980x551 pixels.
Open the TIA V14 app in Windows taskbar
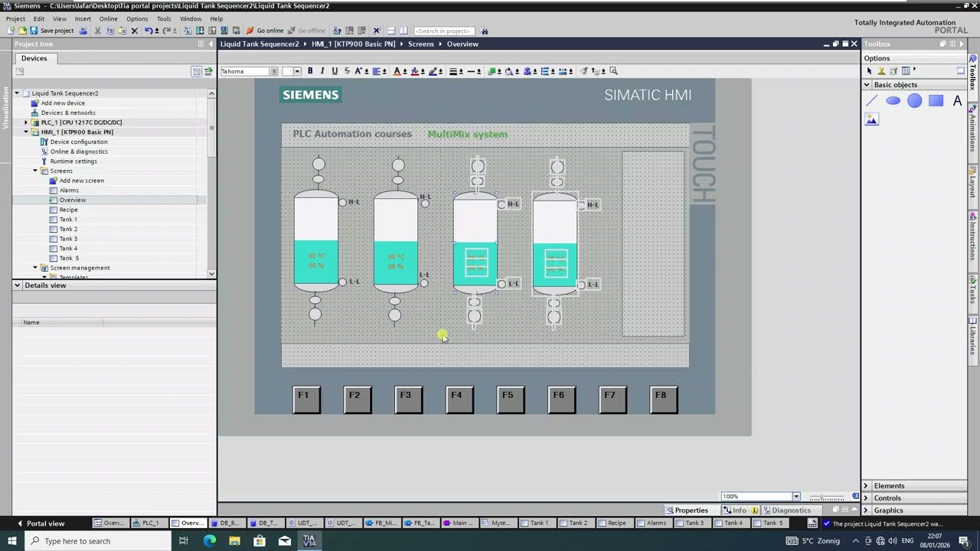(x=309, y=540)
